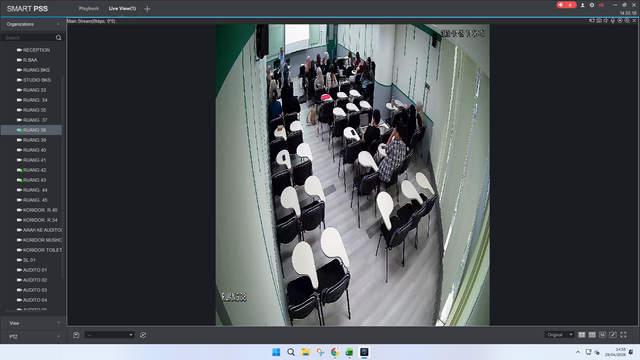Select AUDITO 04 camera
The width and height of the screenshot is (640, 360).
(31, 300)
